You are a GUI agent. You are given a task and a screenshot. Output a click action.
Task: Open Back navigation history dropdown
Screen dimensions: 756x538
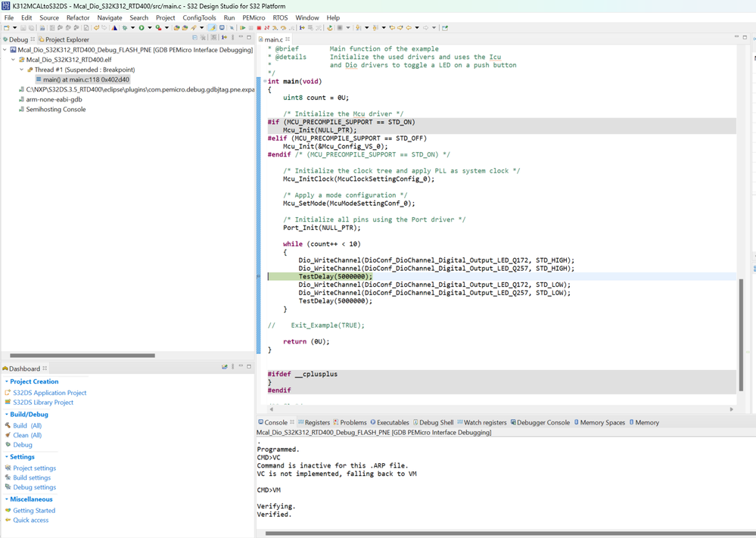417,28
